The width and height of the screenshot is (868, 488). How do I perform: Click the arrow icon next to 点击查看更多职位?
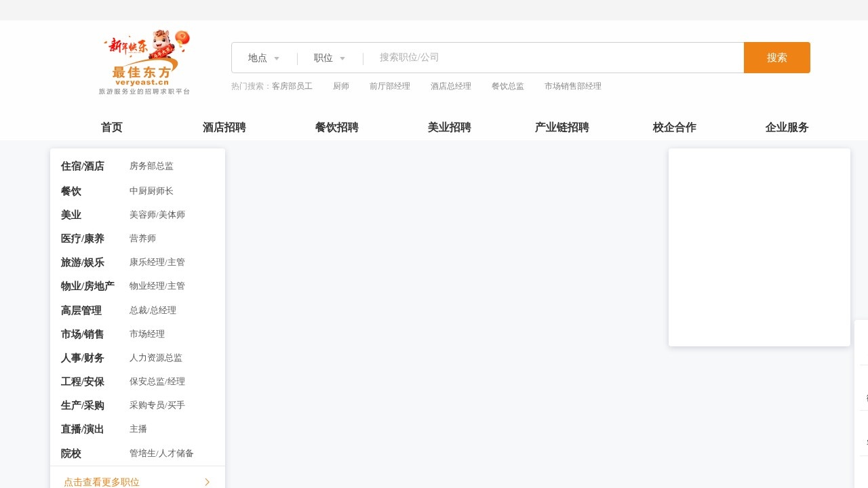pyautogui.click(x=207, y=482)
